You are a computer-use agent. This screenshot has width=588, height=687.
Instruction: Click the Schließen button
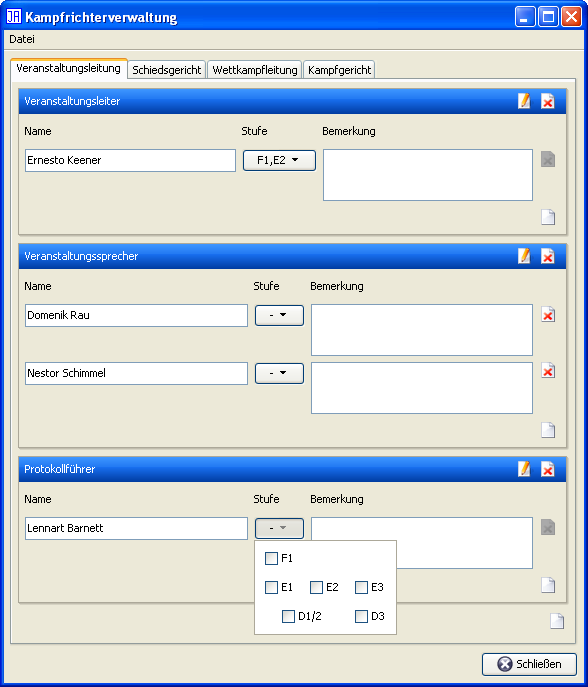[529, 664]
